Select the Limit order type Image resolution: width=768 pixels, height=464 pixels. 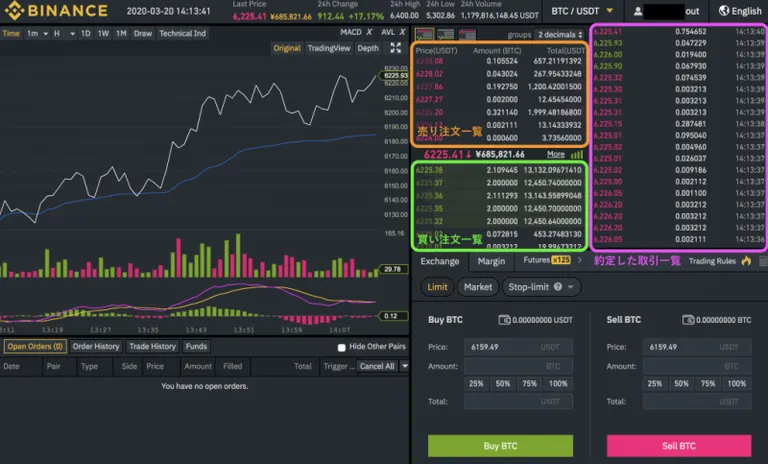tap(437, 287)
